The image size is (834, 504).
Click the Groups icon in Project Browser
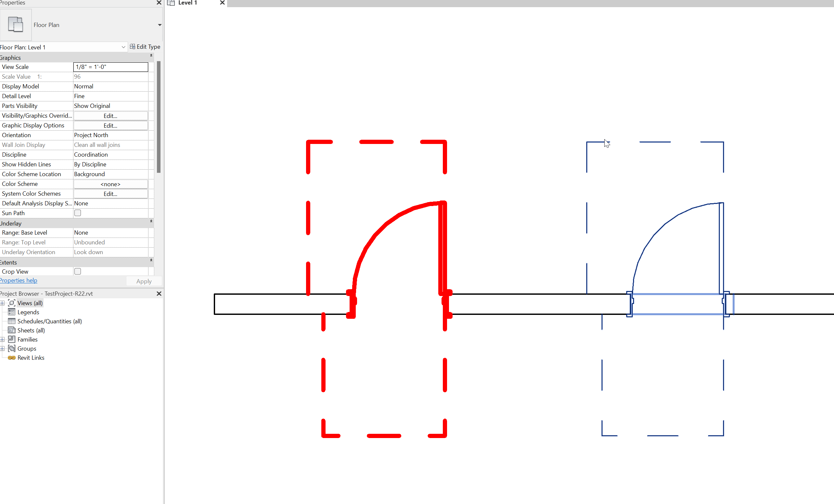click(x=11, y=348)
